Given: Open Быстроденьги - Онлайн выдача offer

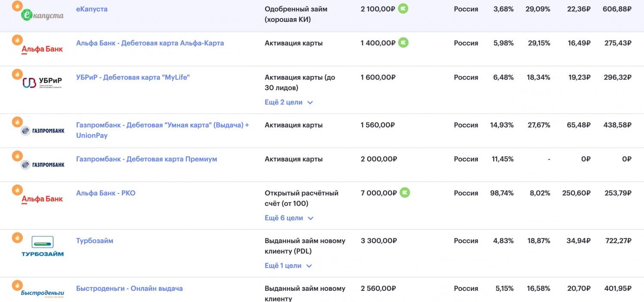Looking at the screenshot, I should click(129, 288).
